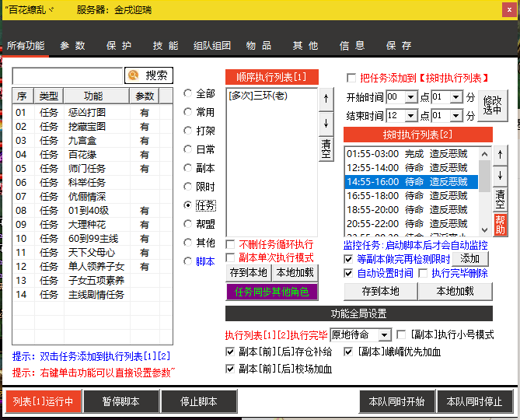This screenshot has height=420, width=520.
Task: Switch to the 保护 tab
Action: point(119,46)
